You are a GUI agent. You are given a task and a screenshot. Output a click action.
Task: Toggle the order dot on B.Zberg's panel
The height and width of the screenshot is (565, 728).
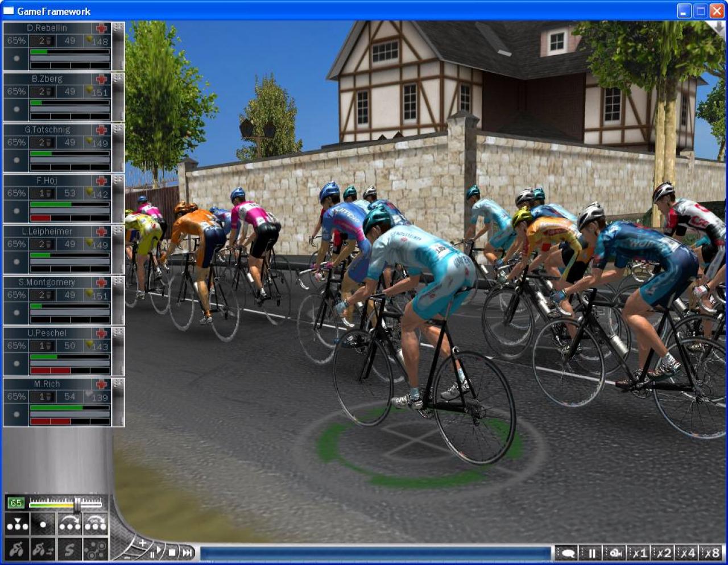tap(16, 109)
